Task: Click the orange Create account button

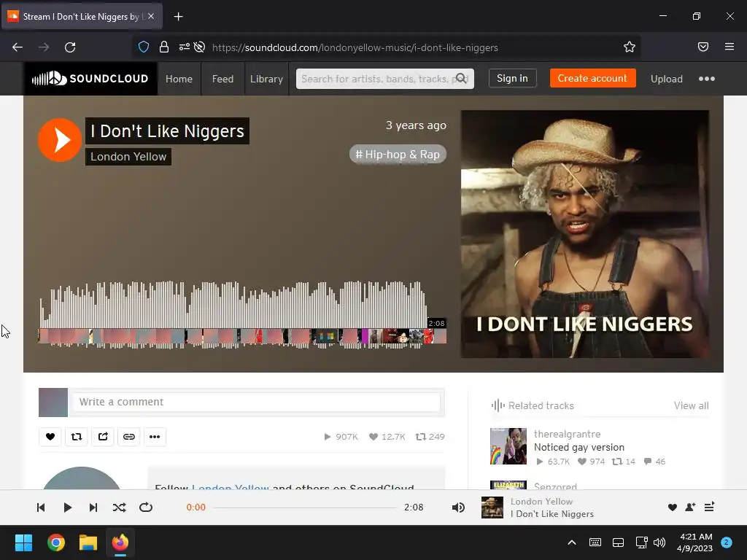Action: point(592,78)
